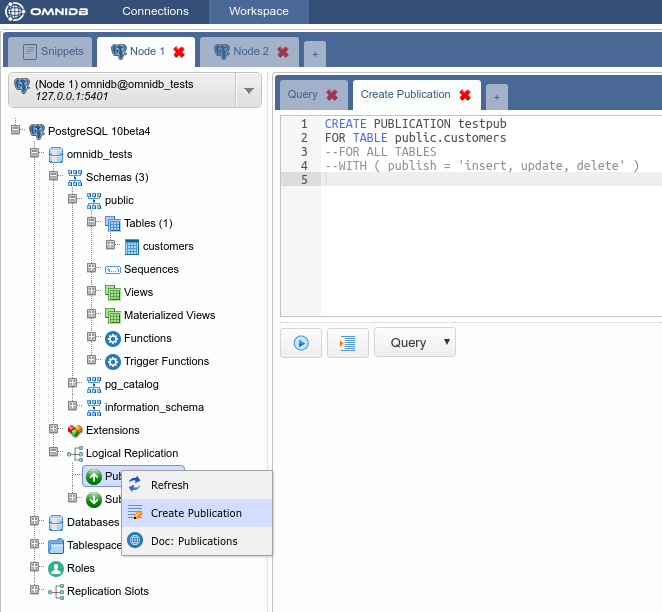662x612 pixels.
Task: Open the Connections page in header
Action: [x=155, y=12]
